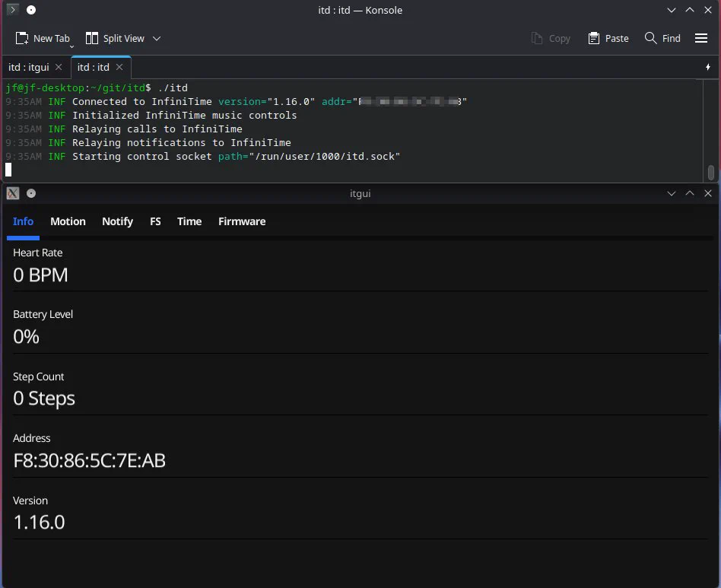Screen dimensions: 721x588
Task: Close the 'itd : itgui' tab
Action: (59, 67)
